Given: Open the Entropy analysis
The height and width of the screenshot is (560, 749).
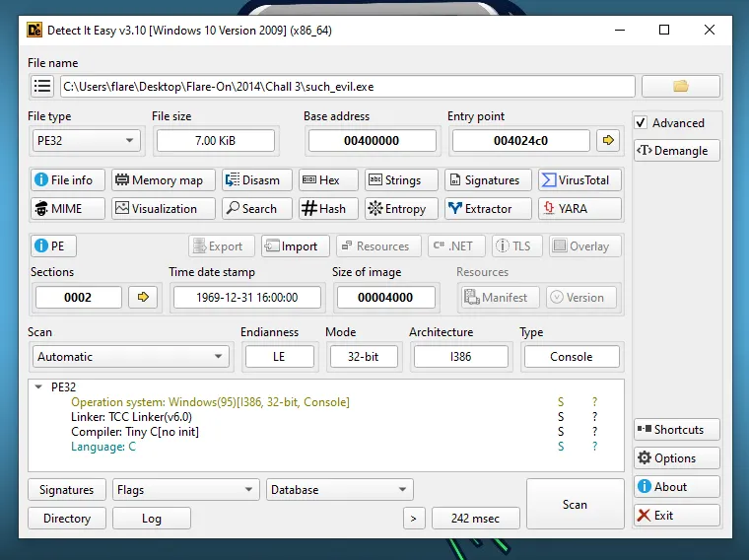Looking at the screenshot, I should (x=396, y=209).
